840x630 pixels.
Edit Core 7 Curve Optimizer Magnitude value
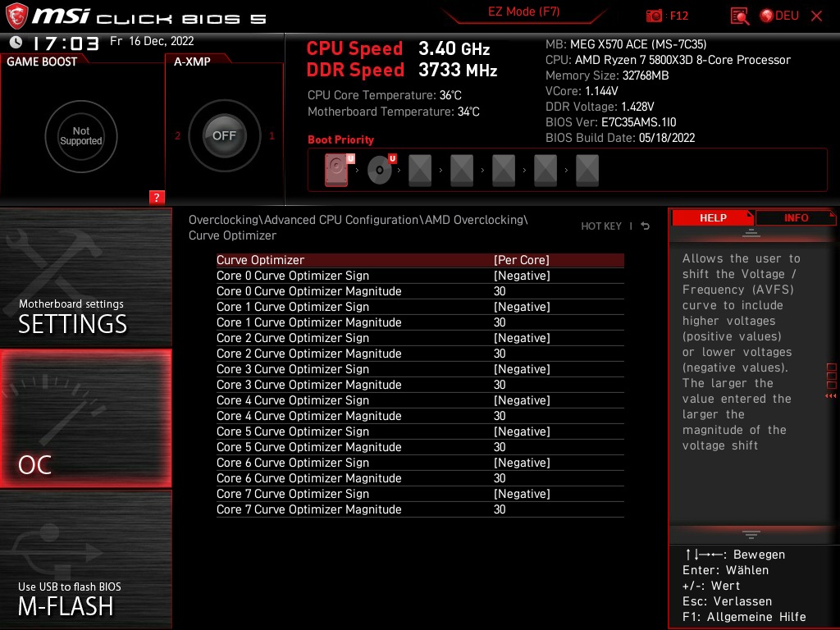(500, 509)
